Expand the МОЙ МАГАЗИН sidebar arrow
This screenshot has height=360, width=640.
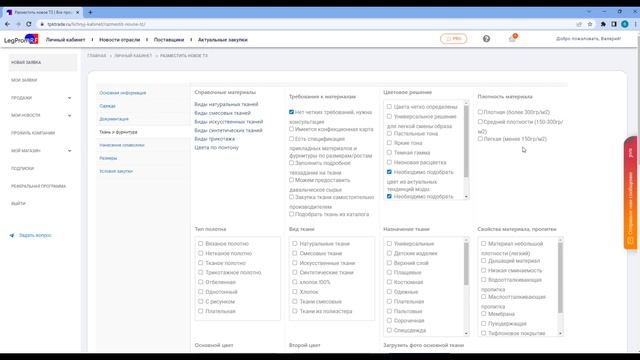tap(69, 151)
